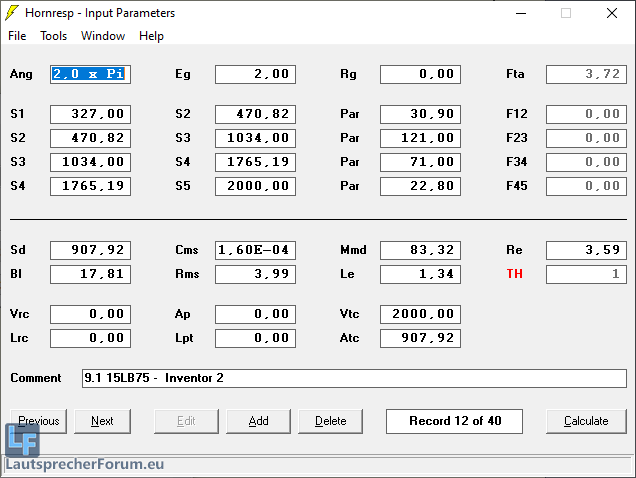Click the Hornresp lightning bolt title icon
636x478 pixels.
(x=12, y=13)
